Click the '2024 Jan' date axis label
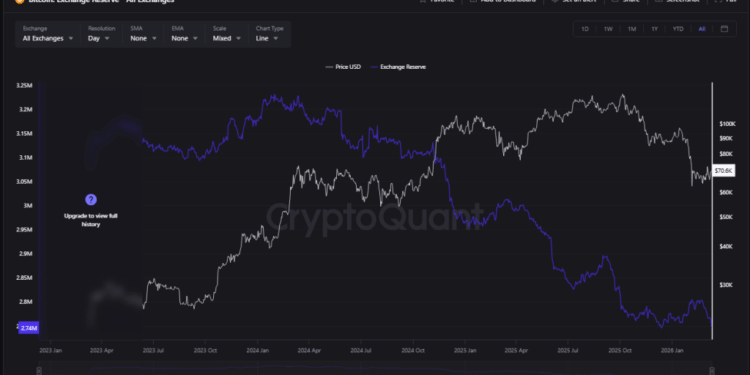This screenshot has width=750, height=375. (x=257, y=351)
